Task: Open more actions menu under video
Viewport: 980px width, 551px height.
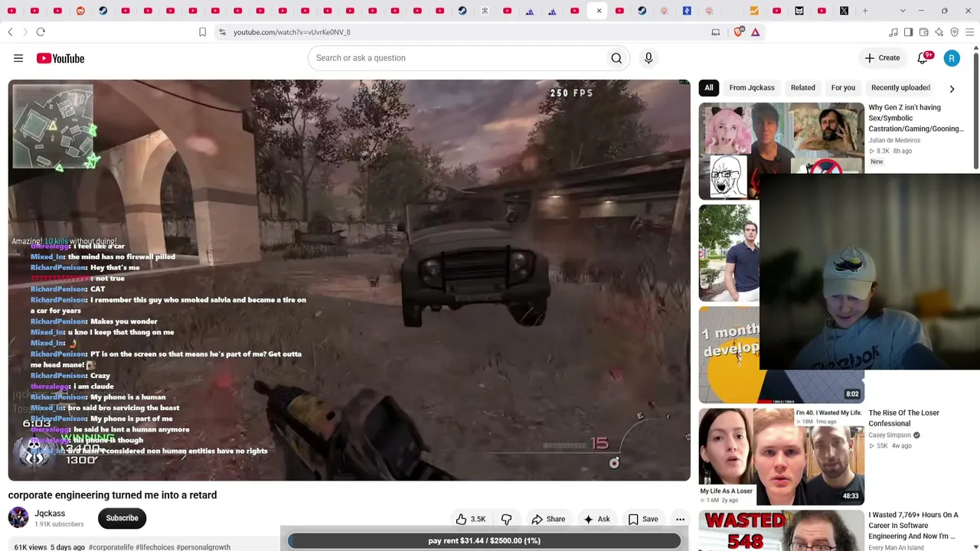Action: pos(680,519)
